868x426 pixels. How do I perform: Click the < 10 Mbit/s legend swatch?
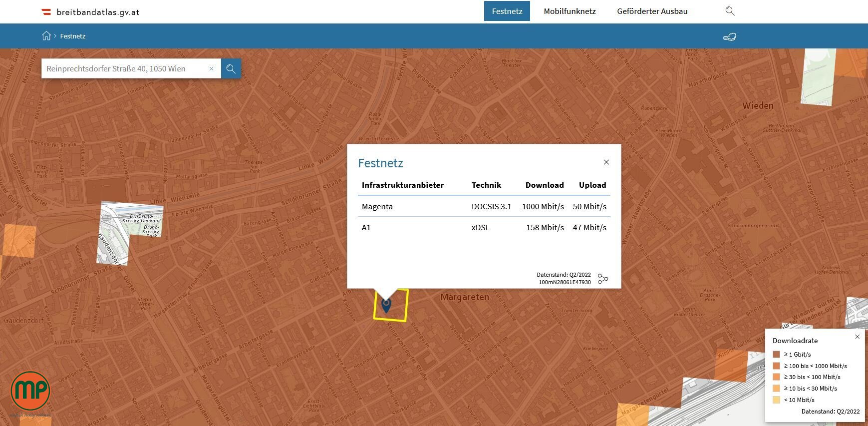[x=776, y=400]
